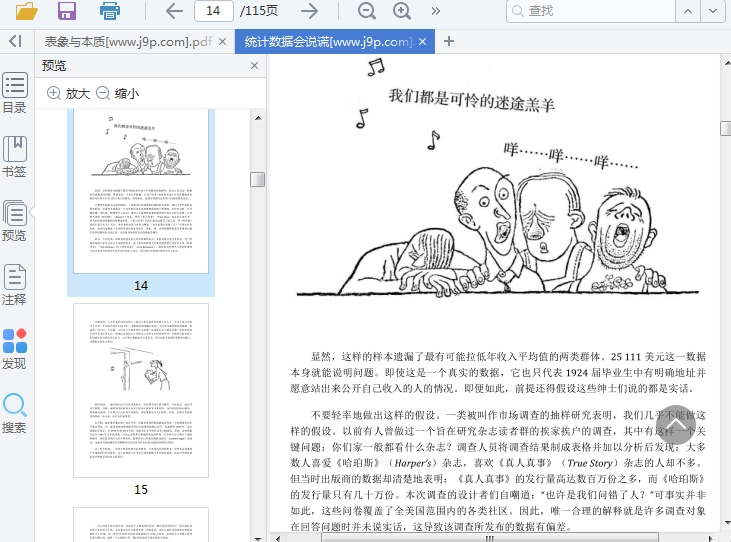
Task: Click the thumbnail panel scroll down arrow
Action: pos(258,537)
